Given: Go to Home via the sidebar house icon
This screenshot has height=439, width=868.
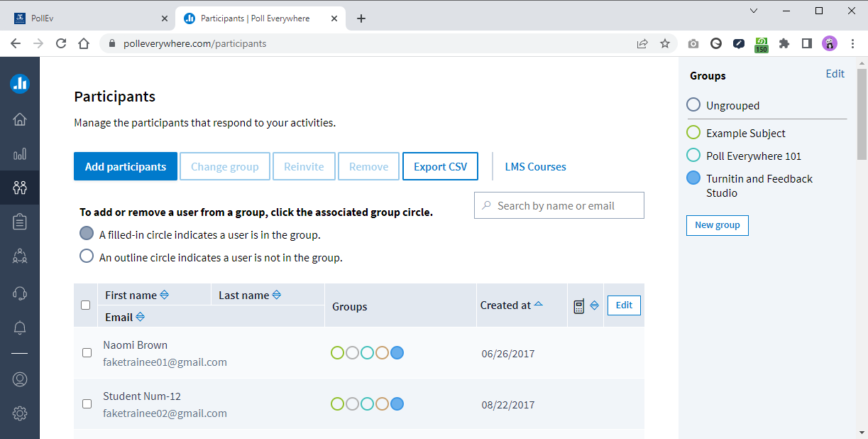Looking at the screenshot, I should click(x=20, y=119).
